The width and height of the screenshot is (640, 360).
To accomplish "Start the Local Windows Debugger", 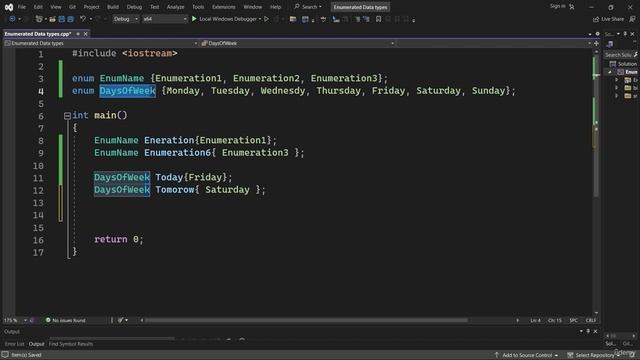I will [224, 19].
